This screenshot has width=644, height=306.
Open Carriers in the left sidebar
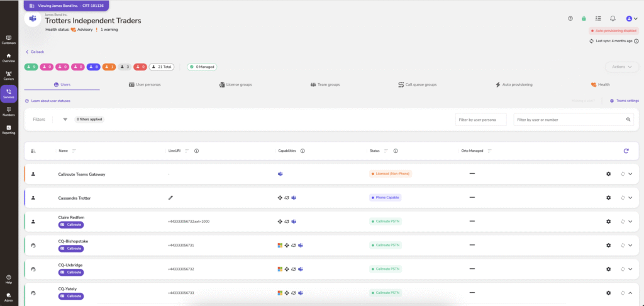(9, 76)
